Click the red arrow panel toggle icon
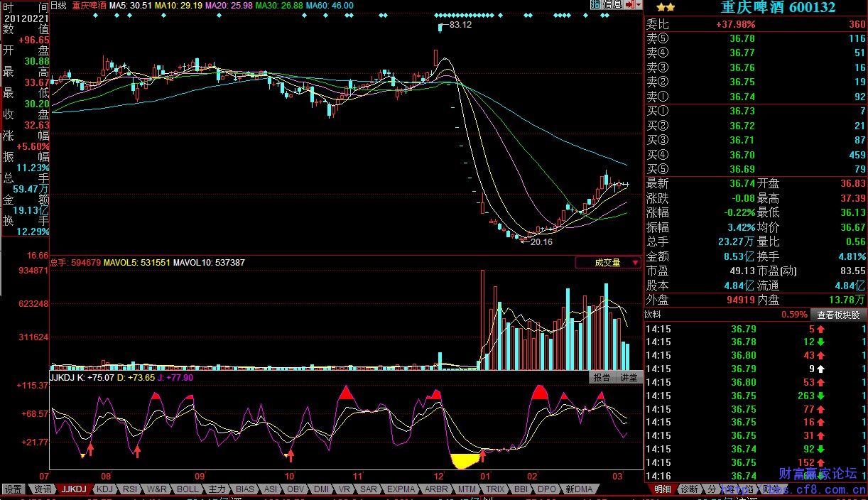This screenshot has height=500, width=868. (629, 5)
